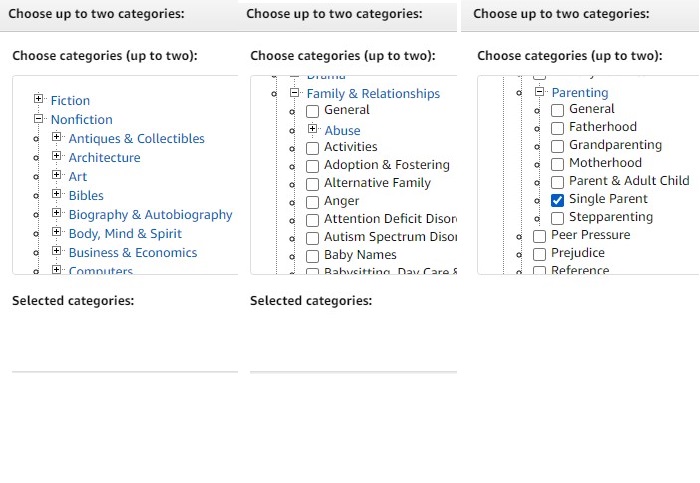Expand the Fiction category tree
Screen dimensions: 700x483
coord(38,98)
